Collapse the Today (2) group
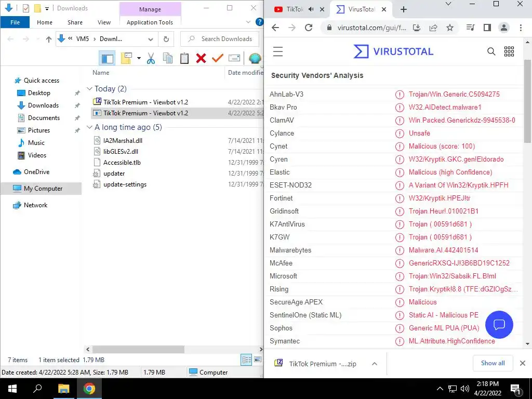The height and width of the screenshot is (399, 532). (89, 88)
